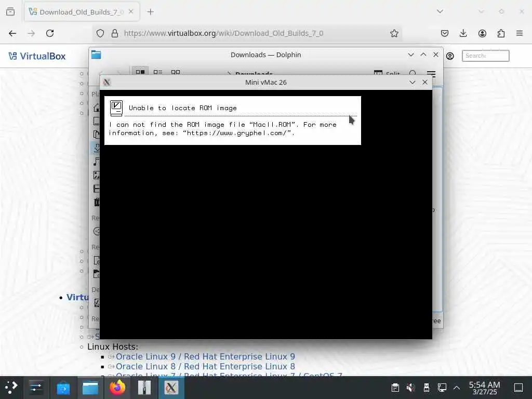
Task: Open the archive manager taskbar entry
Action: coord(144,388)
